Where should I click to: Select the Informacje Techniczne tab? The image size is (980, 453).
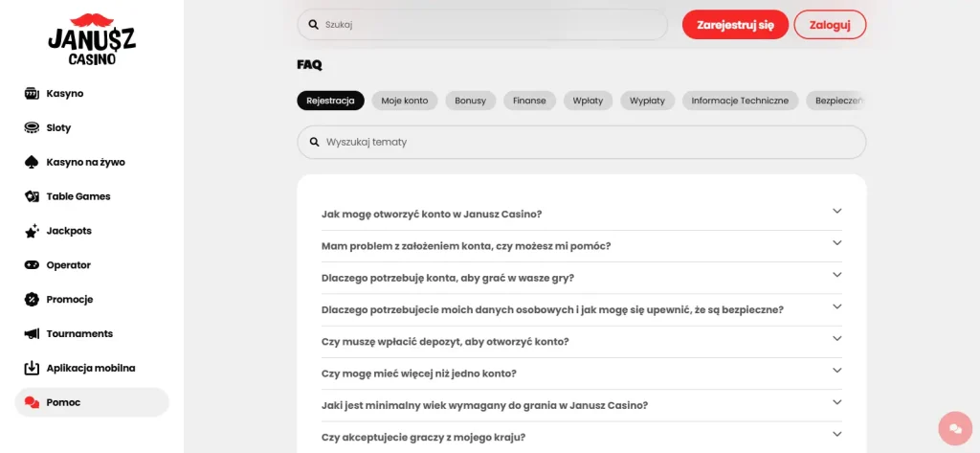point(740,101)
